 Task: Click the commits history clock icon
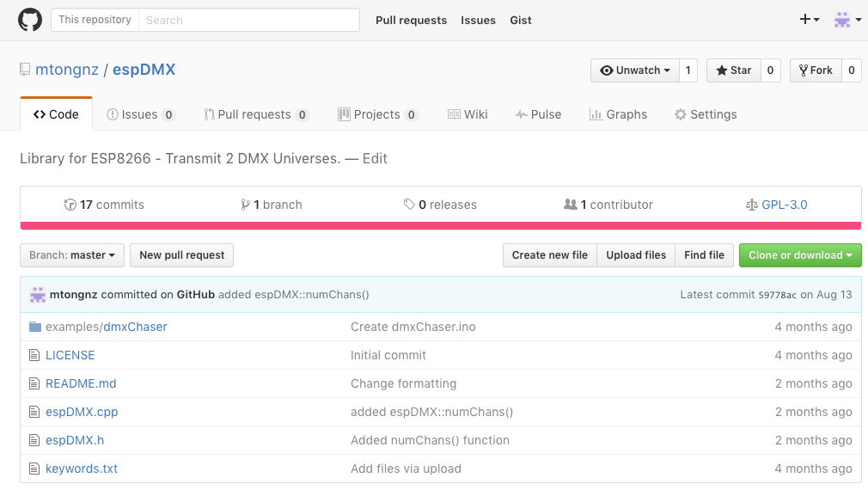pos(70,205)
